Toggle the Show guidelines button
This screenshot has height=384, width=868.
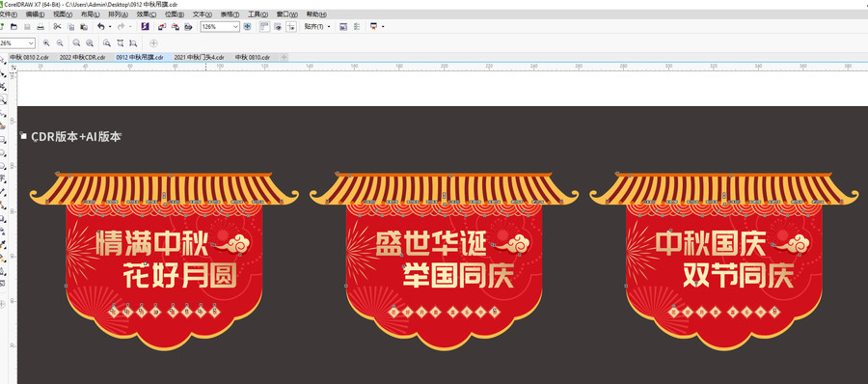pyautogui.click(x=291, y=27)
